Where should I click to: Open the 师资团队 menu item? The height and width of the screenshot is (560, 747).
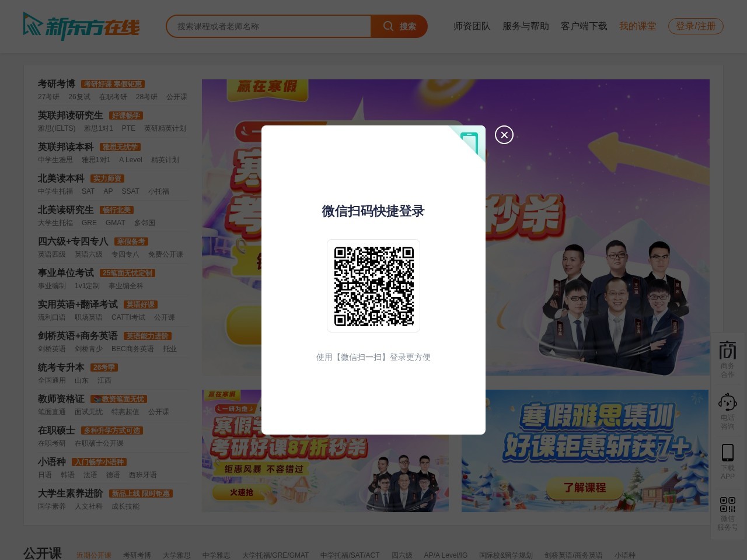pyautogui.click(x=472, y=26)
